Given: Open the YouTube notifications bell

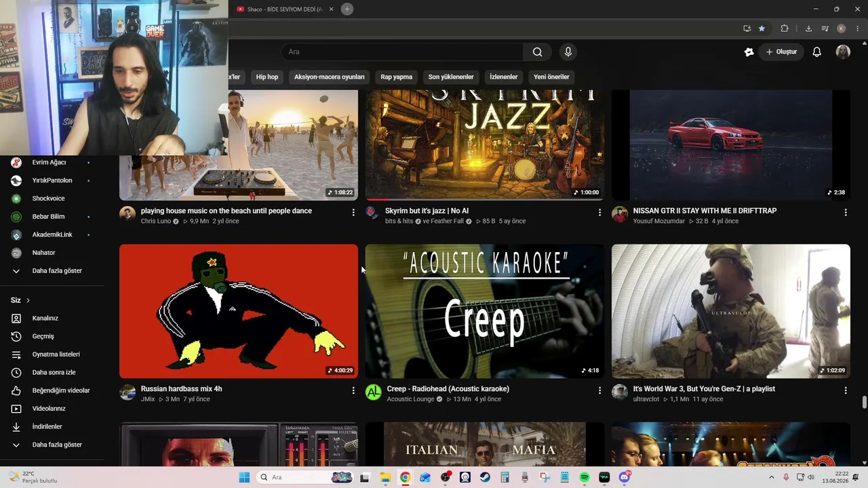Looking at the screenshot, I should coord(817,52).
